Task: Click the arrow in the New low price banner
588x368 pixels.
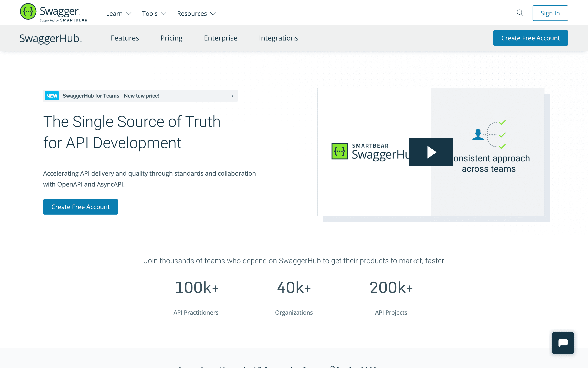Action: [x=231, y=96]
